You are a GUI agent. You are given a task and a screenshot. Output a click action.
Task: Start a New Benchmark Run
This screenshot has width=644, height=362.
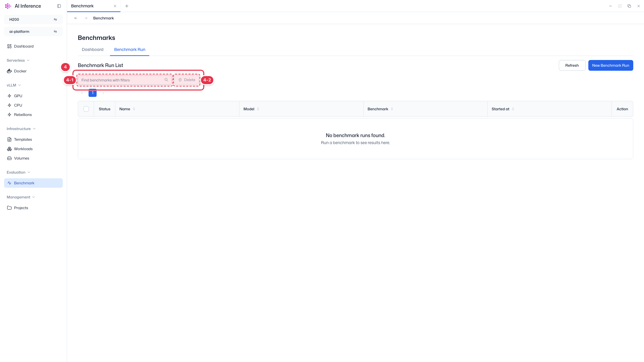(x=610, y=65)
